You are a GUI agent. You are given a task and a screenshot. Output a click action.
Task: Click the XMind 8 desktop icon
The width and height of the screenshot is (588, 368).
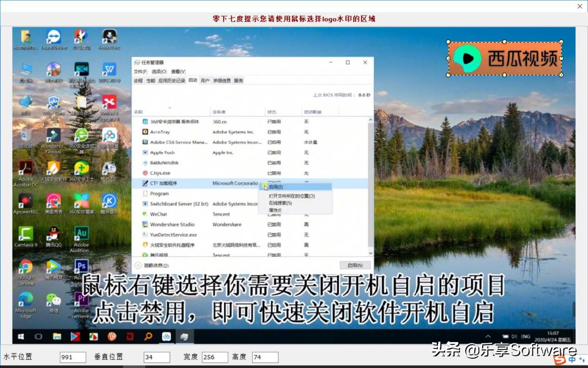tap(109, 108)
